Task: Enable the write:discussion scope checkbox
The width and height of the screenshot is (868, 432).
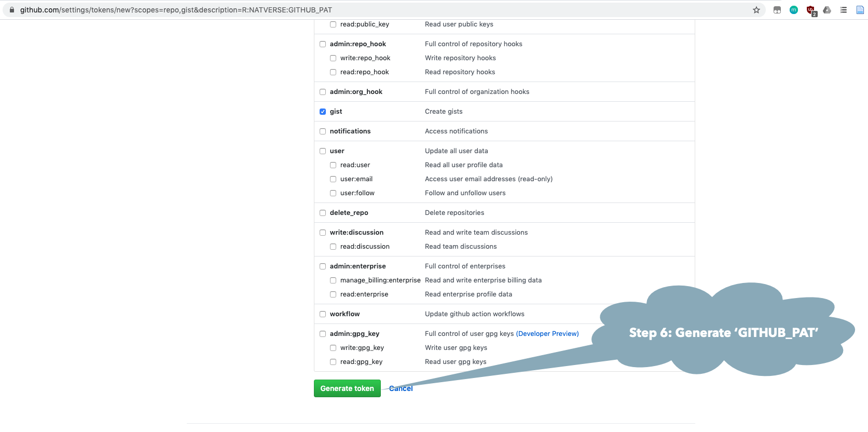Action: (323, 233)
